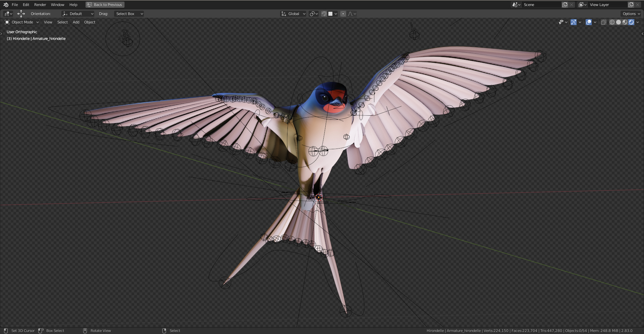Switch to wireframe shading

(x=612, y=22)
